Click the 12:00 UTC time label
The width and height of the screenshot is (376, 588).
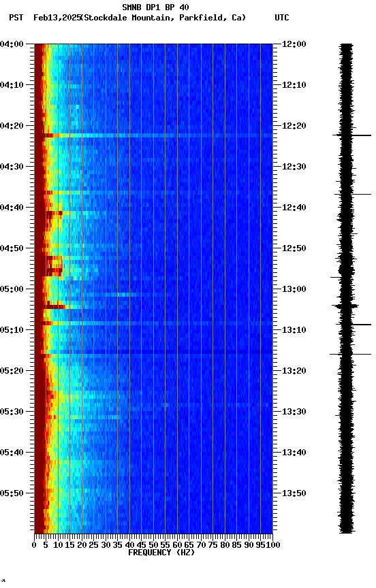coord(294,44)
